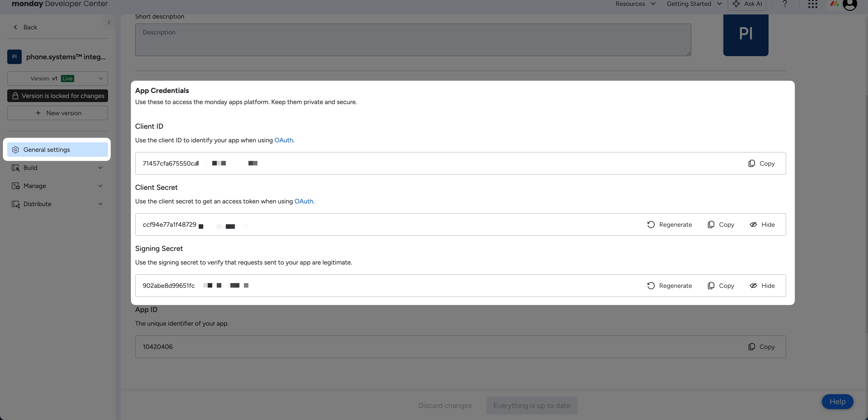Expand the Distribute section chevron

(x=100, y=204)
